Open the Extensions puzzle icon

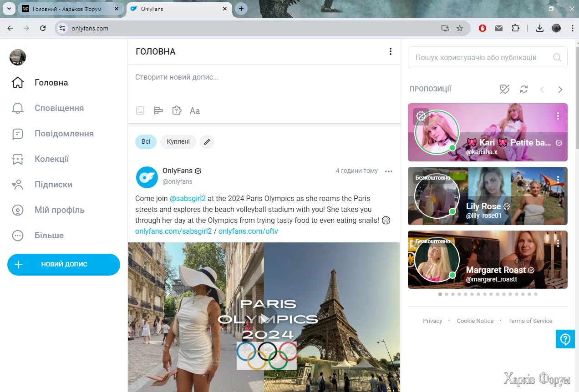tap(515, 28)
